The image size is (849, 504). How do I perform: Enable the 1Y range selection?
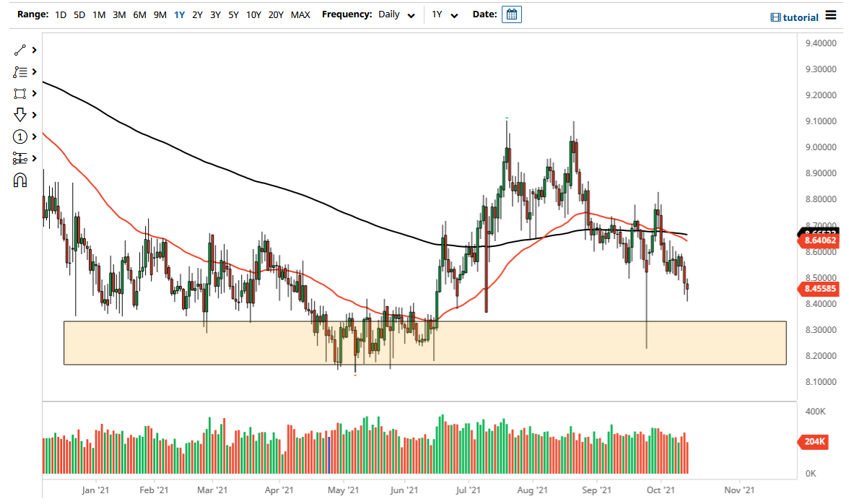(x=179, y=14)
